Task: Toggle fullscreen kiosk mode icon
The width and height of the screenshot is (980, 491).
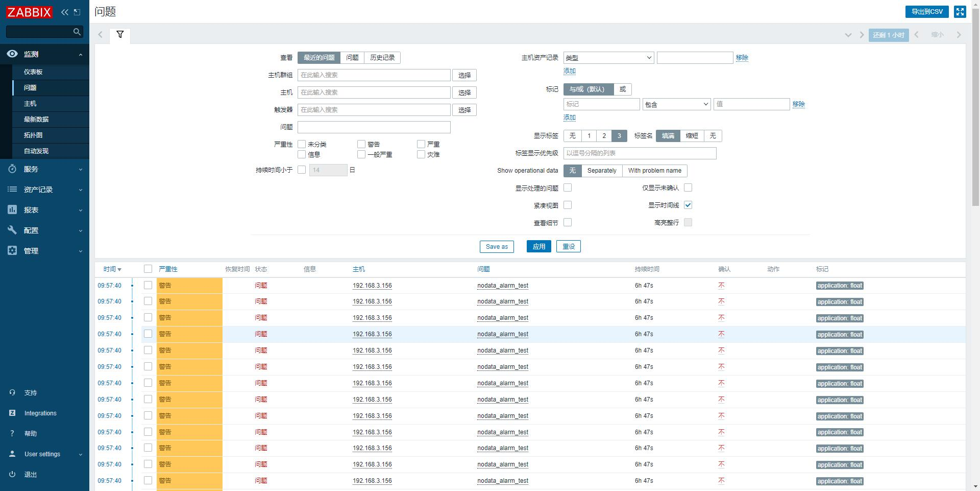Action: pyautogui.click(x=960, y=12)
